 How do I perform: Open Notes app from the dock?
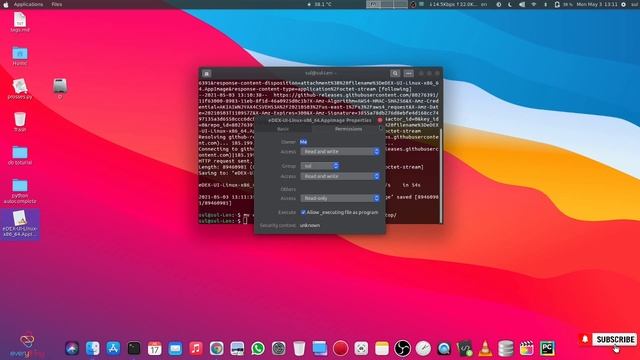(x=382, y=348)
